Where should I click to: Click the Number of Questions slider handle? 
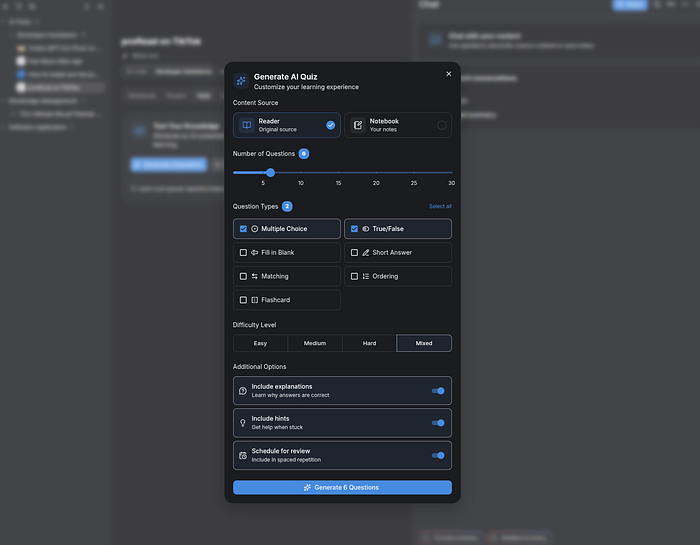pyautogui.click(x=270, y=172)
